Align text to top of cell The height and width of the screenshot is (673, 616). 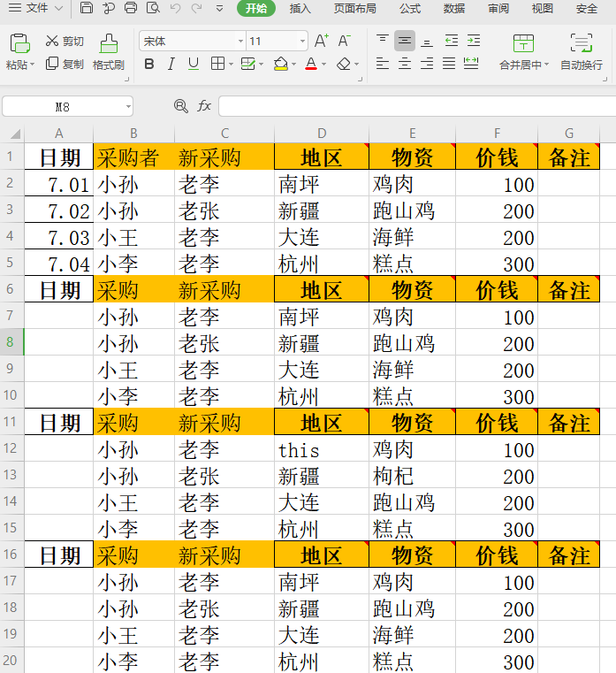point(382,41)
